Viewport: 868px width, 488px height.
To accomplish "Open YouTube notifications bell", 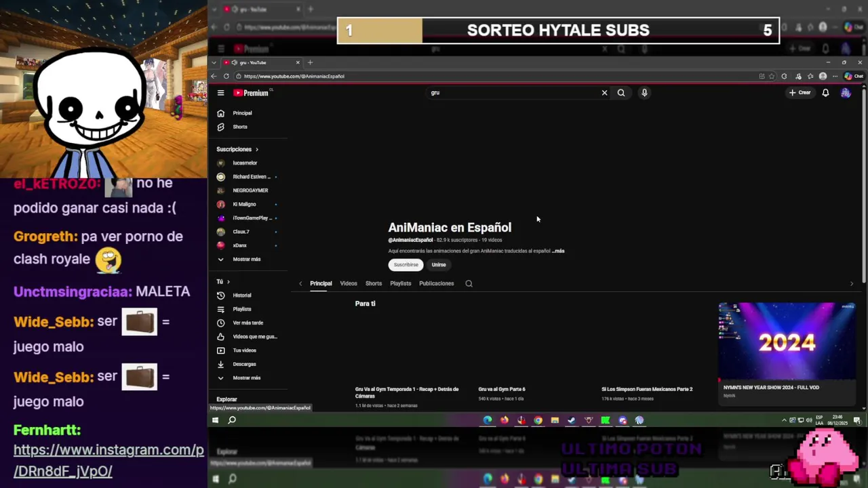I will [825, 93].
